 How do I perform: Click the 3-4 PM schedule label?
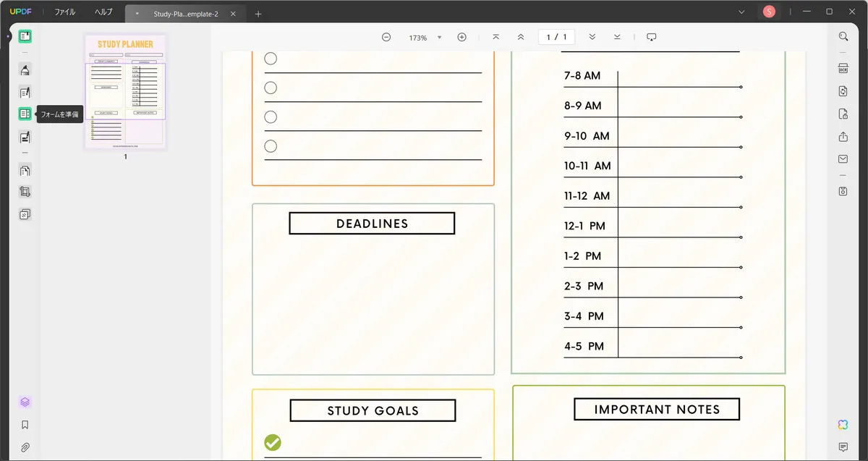(x=584, y=316)
